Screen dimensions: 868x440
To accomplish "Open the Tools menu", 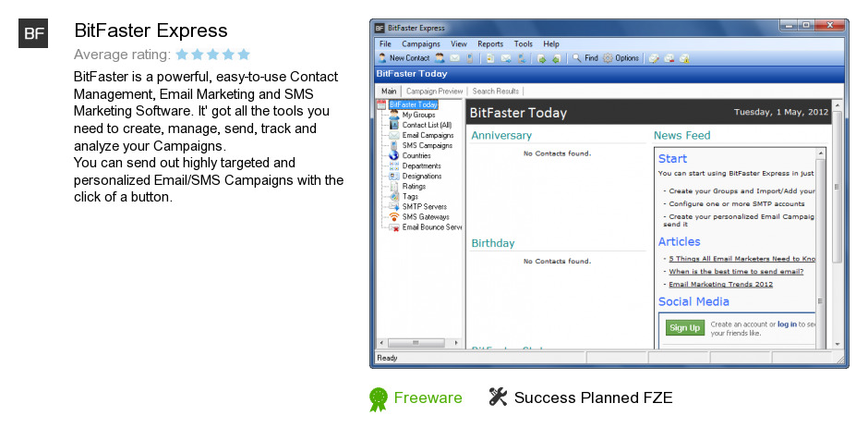I will tap(524, 43).
